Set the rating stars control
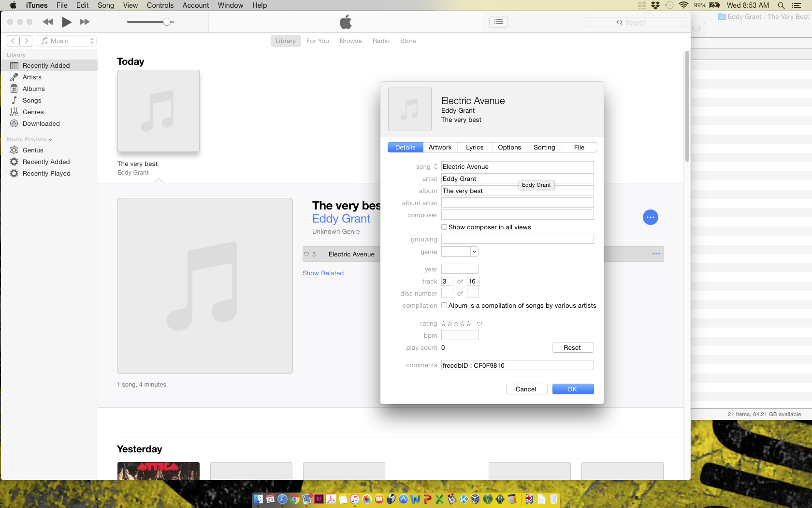Viewport: 812px width, 508px height. [456, 324]
